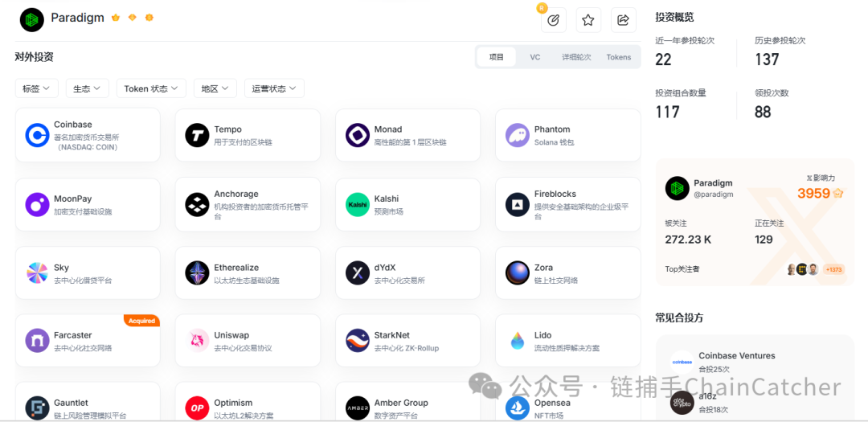Click the Gauntlet logo icon

[x=37, y=408]
